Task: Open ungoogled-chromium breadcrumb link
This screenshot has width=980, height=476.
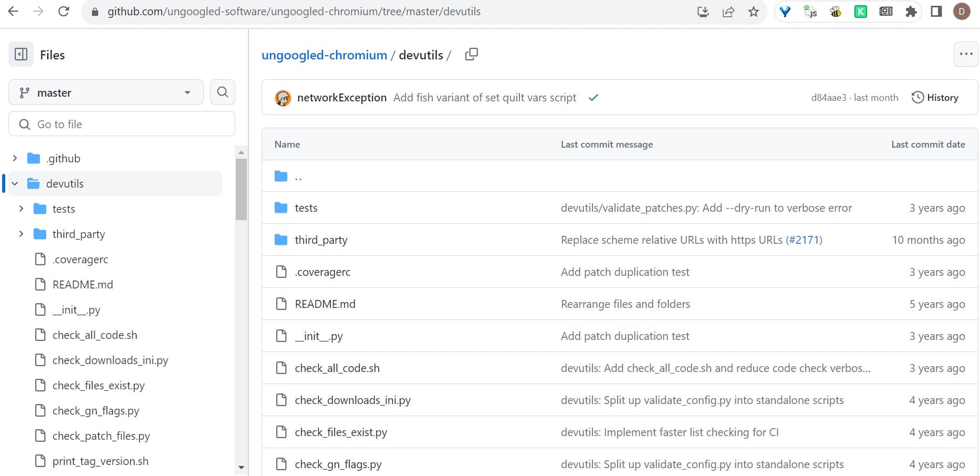Action: pyautogui.click(x=324, y=55)
